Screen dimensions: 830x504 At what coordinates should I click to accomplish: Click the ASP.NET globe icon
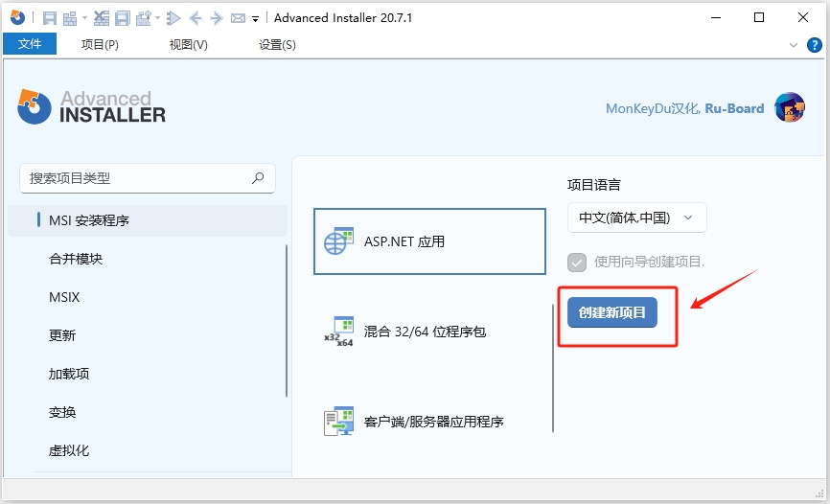tap(338, 241)
